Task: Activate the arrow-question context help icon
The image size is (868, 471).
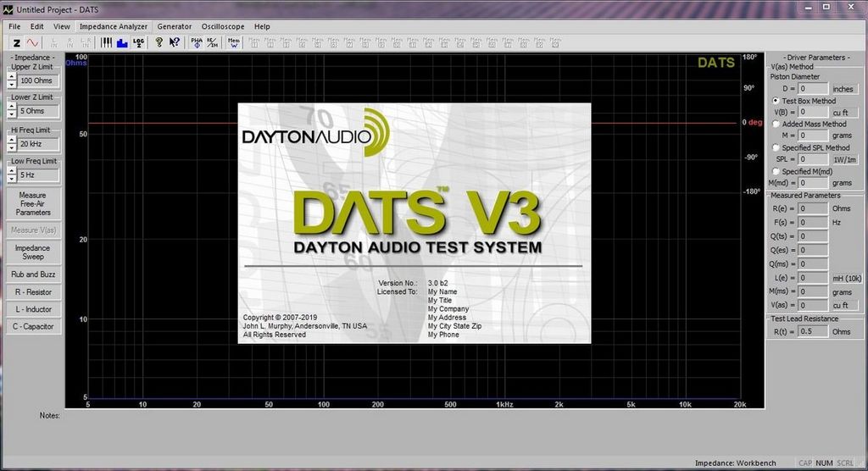Action: pyautogui.click(x=175, y=42)
